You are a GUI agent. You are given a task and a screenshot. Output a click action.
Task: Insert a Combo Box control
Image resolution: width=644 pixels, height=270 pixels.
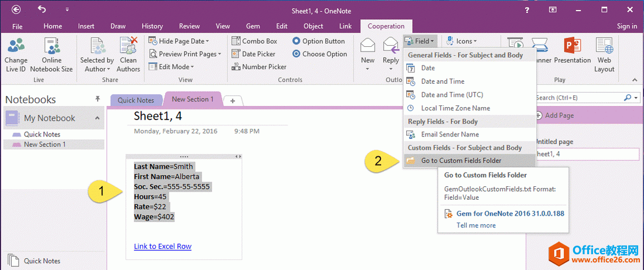point(254,41)
